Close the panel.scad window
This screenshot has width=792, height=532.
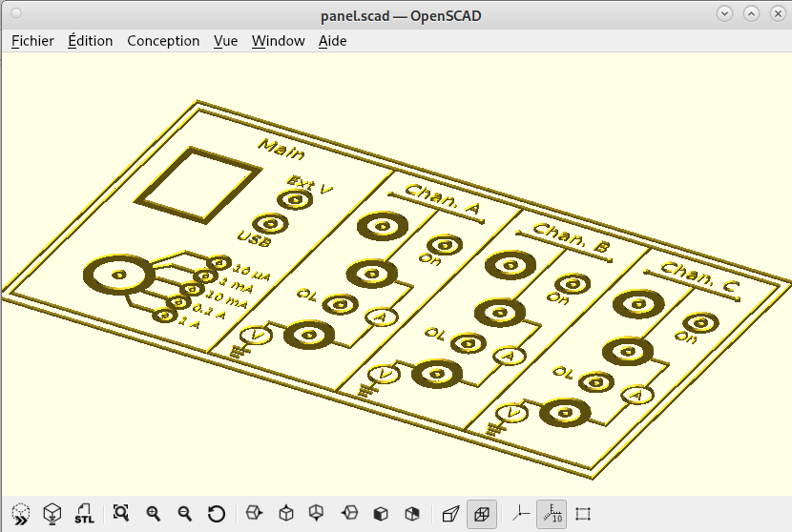778,14
